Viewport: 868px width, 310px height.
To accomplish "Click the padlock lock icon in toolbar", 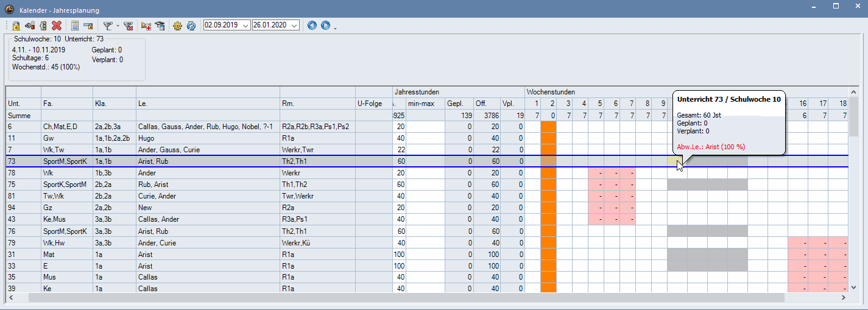I will 16,26.
